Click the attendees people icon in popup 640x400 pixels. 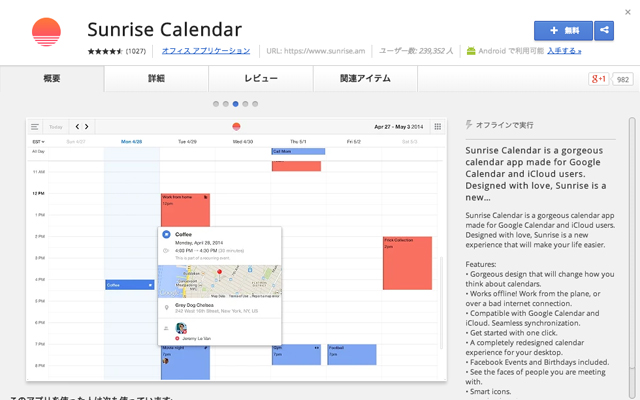pos(166,328)
